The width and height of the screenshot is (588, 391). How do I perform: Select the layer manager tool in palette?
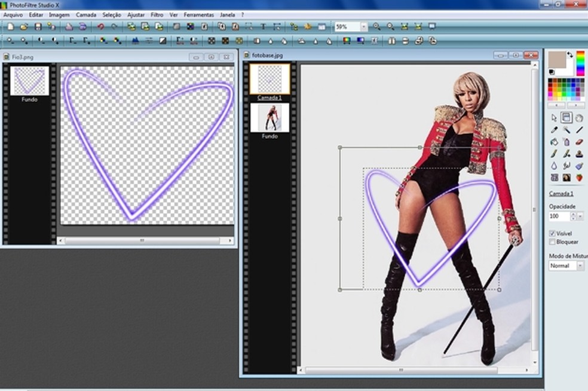[566, 117]
